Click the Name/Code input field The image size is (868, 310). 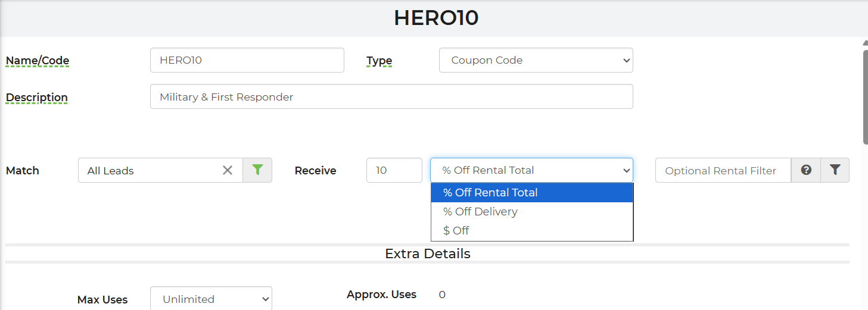247,60
